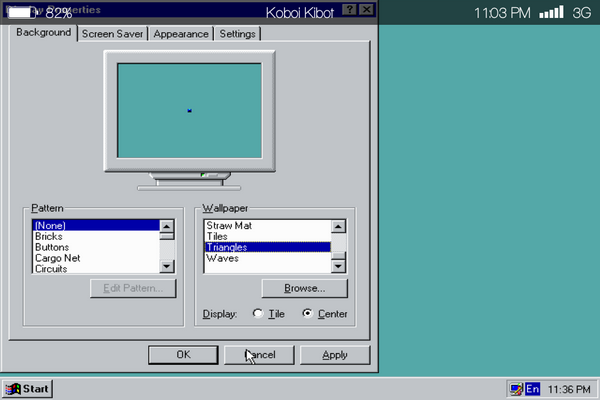Select Straw Mat wallpaper
The image size is (600, 400).
[x=267, y=225]
